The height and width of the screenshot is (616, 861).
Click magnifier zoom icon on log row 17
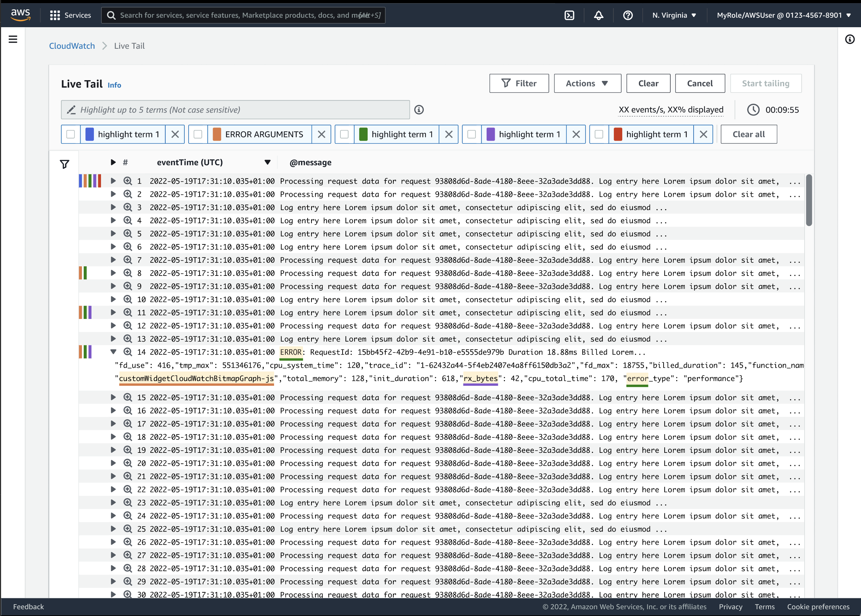tap(128, 424)
